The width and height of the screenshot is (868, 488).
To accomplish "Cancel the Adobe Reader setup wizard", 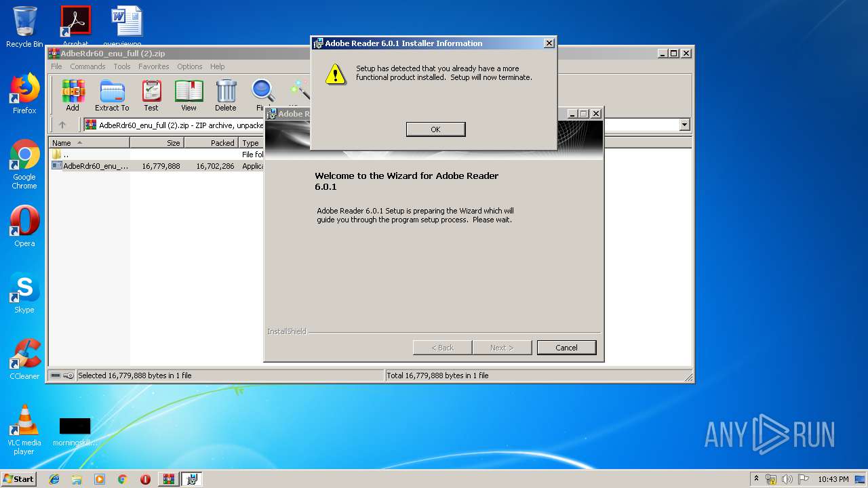I will click(566, 348).
